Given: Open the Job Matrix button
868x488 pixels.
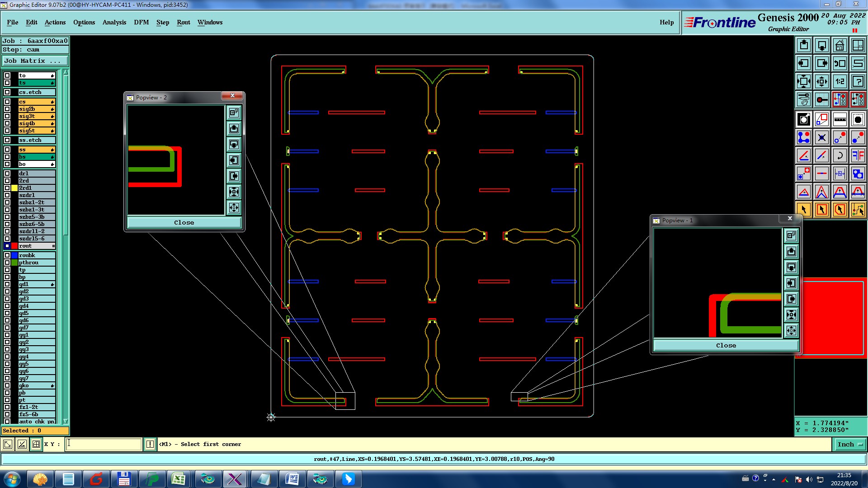Looking at the screenshot, I should coord(35,61).
